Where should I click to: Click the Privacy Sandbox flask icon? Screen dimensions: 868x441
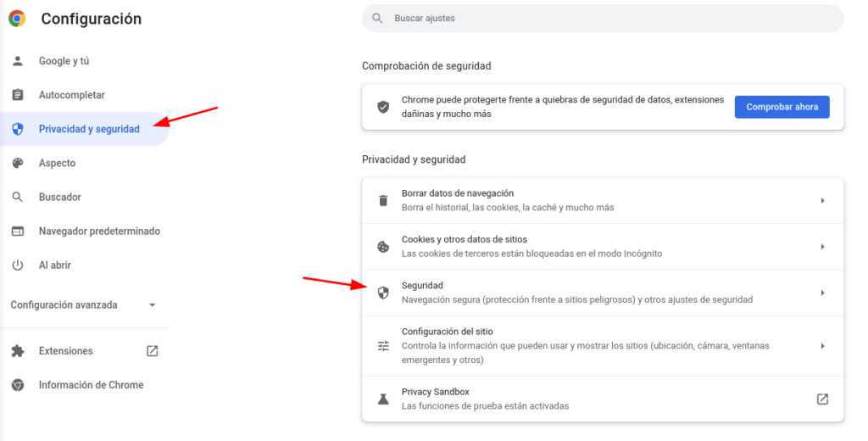[x=383, y=399]
